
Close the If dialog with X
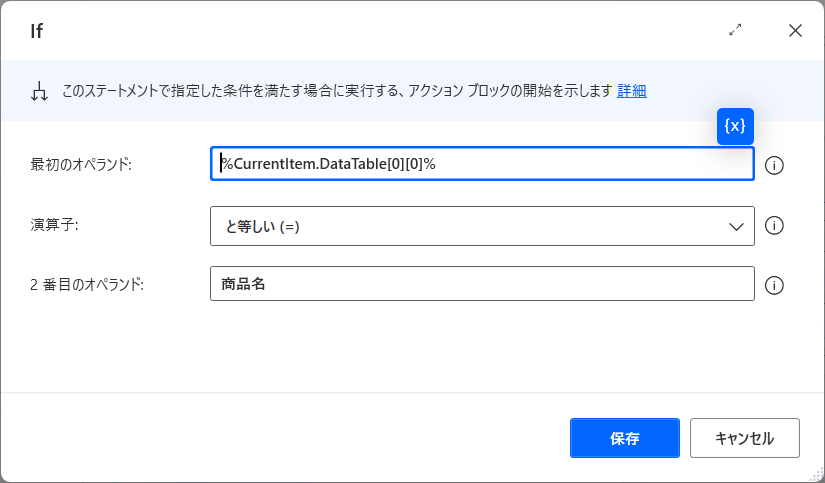pyautogui.click(x=795, y=31)
